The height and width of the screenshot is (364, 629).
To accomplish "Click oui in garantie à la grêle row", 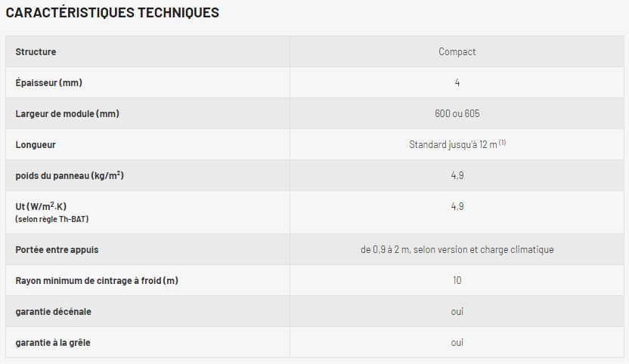I will click(x=457, y=342).
